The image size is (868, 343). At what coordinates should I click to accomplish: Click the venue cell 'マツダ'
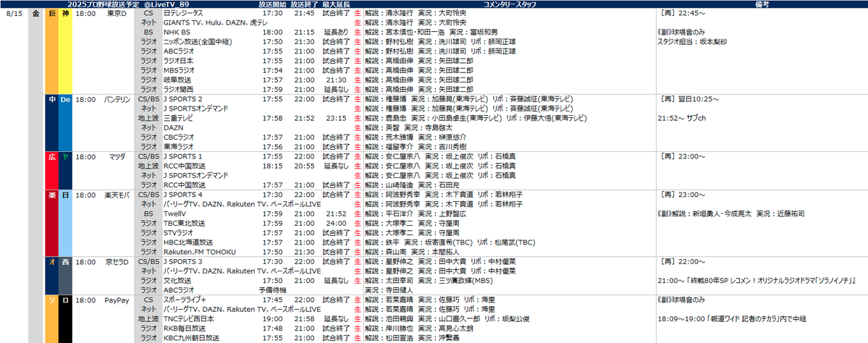click(x=117, y=156)
